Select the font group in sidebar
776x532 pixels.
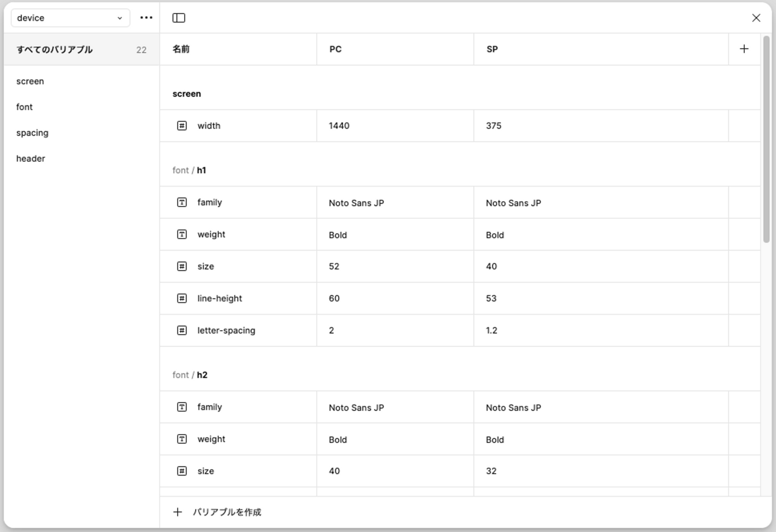[24, 107]
